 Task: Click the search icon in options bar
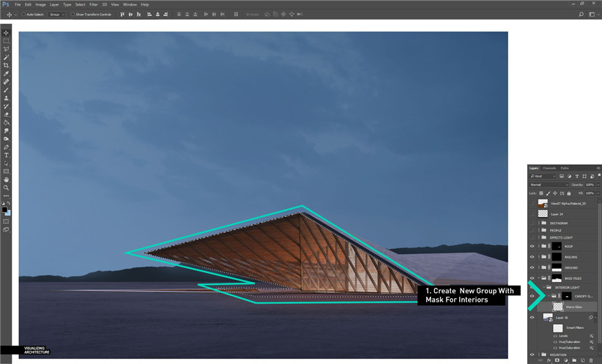tap(581, 14)
